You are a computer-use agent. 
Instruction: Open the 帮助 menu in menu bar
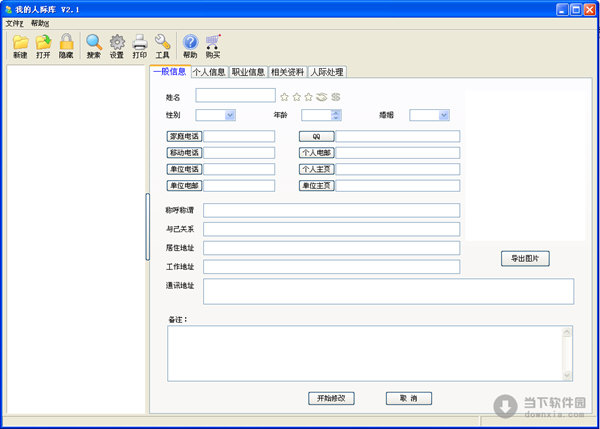point(40,23)
